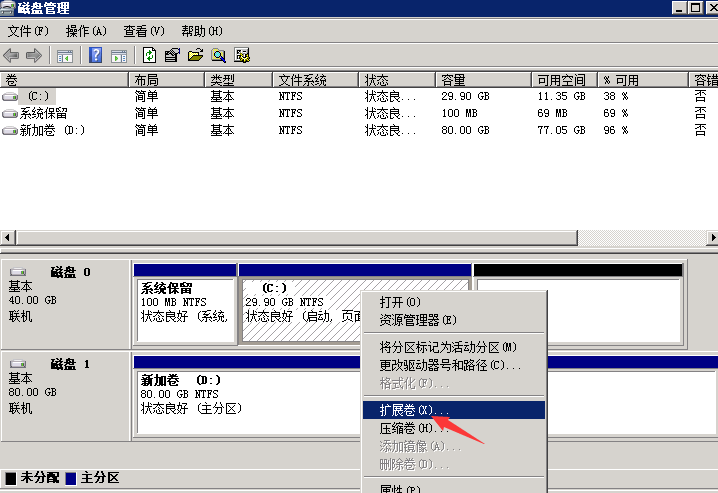Viewport: 718px width, 493px height.
Task: Open the Properties toolbar icon
Action: [172, 55]
